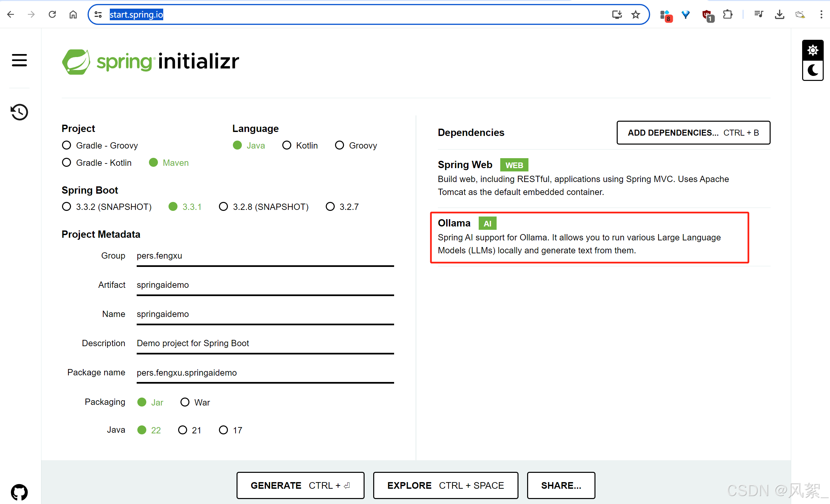Select Maven project type
The width and height of the screenshot is (830, 504).
(169, 162)
